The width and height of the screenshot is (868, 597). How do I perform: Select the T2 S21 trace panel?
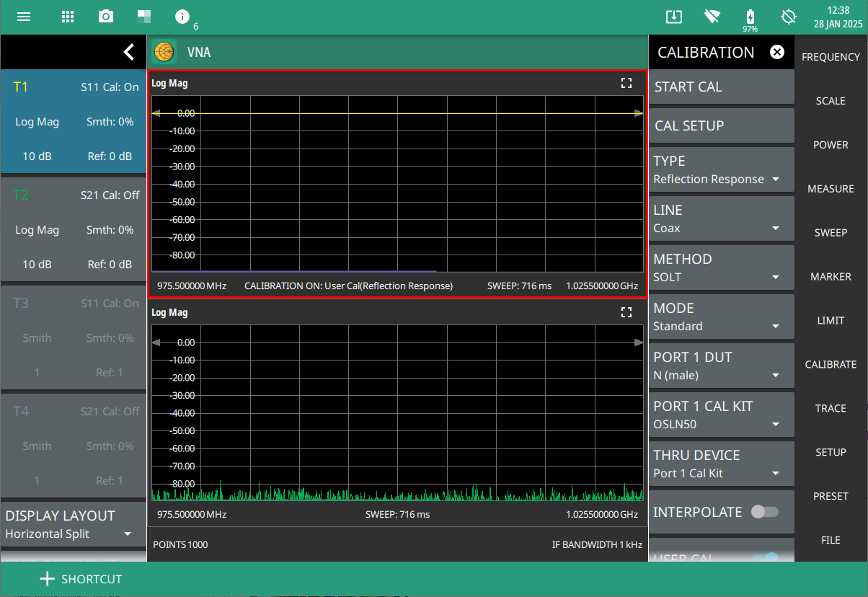click(x=74, y=229)
